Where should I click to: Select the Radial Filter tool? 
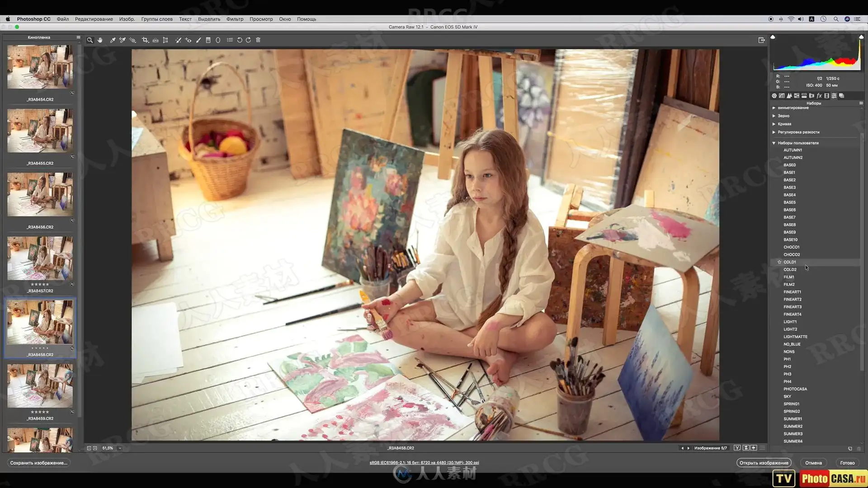pos(218,40)
